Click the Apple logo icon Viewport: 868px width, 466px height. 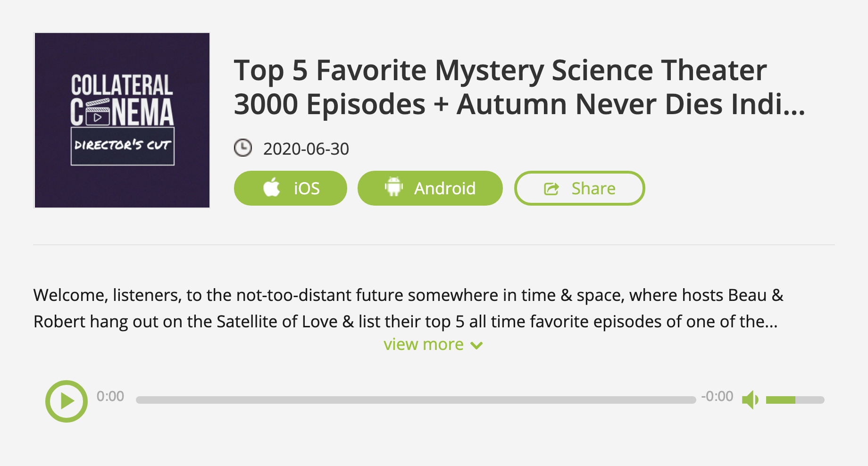[272, 188]
